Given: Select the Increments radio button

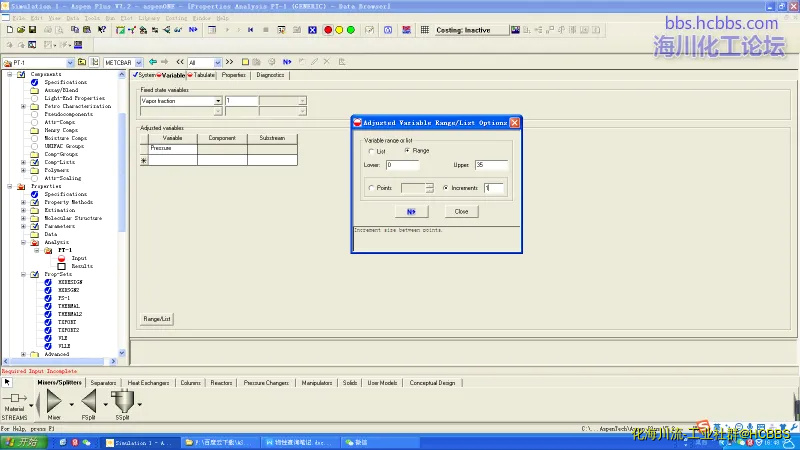Looking at the screenshot, I should tap(446, 188).
